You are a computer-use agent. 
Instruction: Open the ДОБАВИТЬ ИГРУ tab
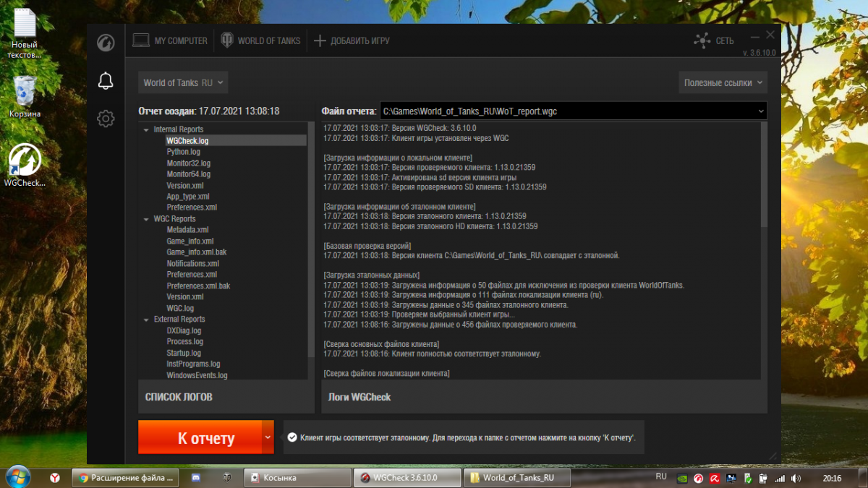point(352,41)
